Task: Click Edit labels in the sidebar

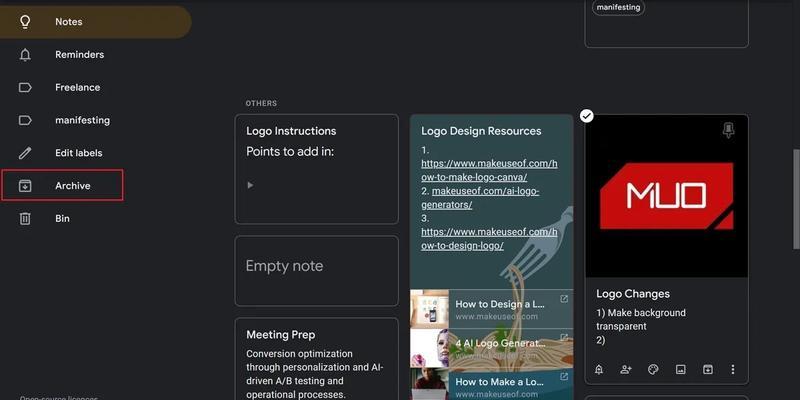Action: [78, 153]
